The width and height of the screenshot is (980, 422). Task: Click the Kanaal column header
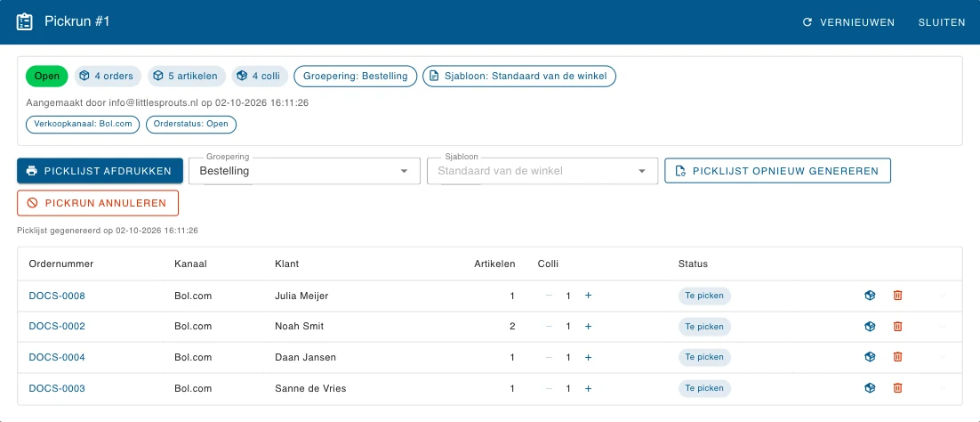point(190,264)
